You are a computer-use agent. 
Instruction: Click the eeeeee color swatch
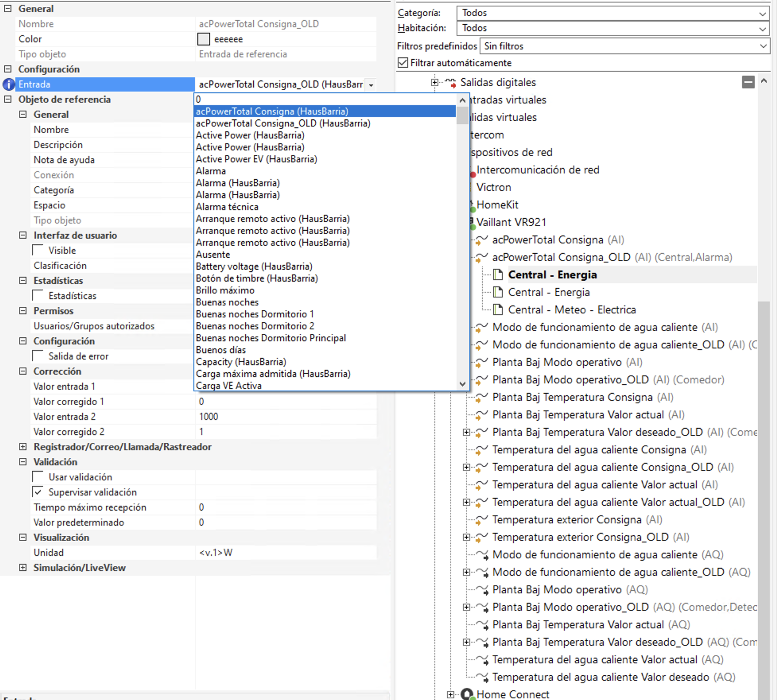204,39
